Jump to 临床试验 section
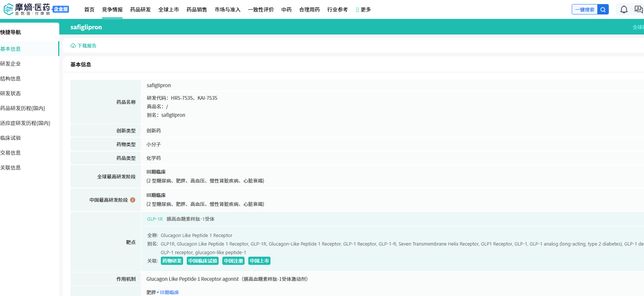The width and height of the screenshot is (644, 296). click(x=10, y=138)
